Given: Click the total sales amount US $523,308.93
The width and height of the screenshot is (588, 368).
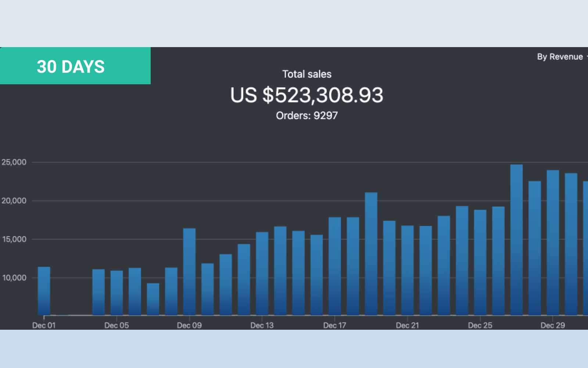Looking at the screenshot, I should [306, 95].
